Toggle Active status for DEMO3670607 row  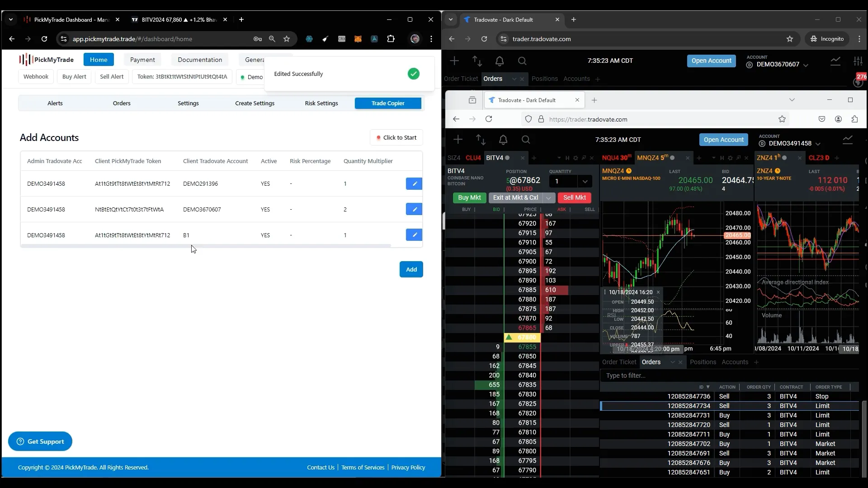click(265, 209)
